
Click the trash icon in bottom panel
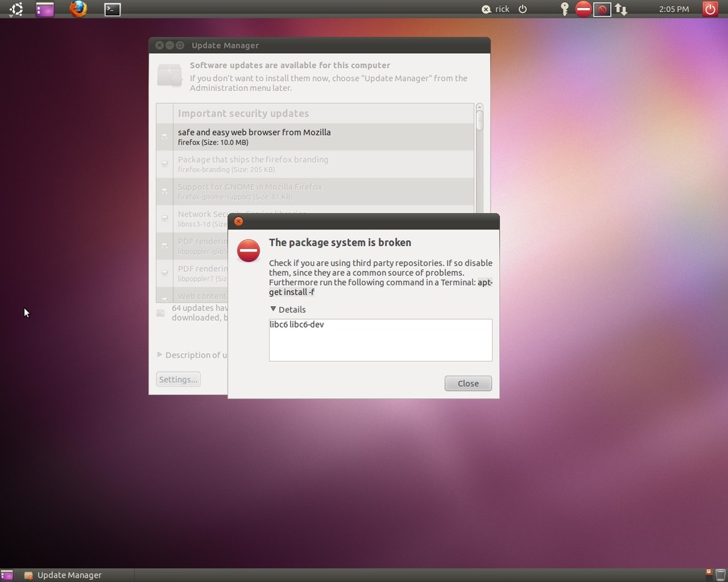(720, 575)
